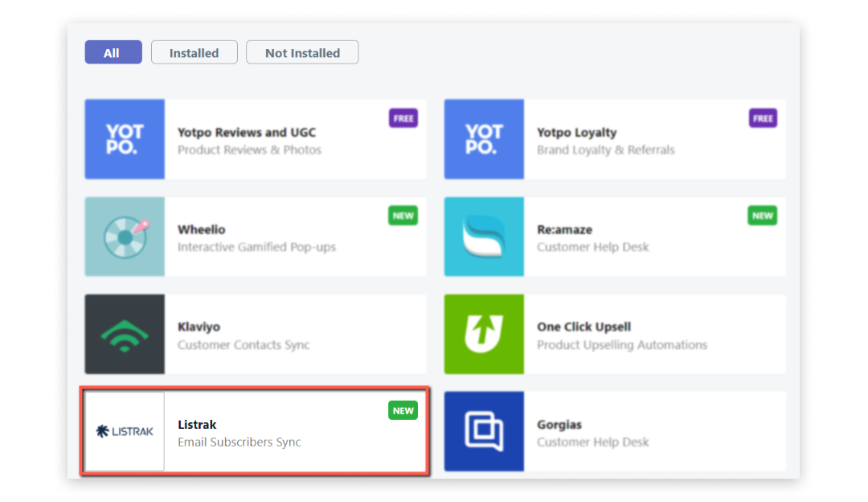This screenshot has width=868, height=502.
Task: Show All apps filter
Action: [x=113, y=52]
